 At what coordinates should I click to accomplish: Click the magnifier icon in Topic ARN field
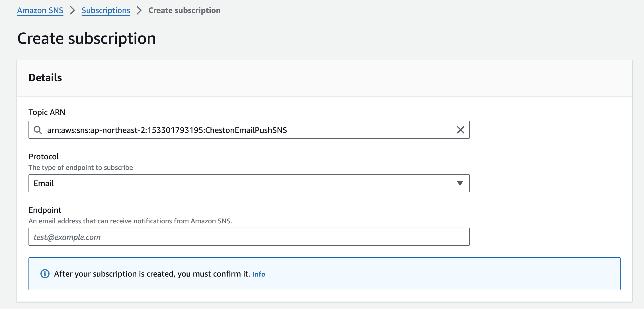(38, 130)
